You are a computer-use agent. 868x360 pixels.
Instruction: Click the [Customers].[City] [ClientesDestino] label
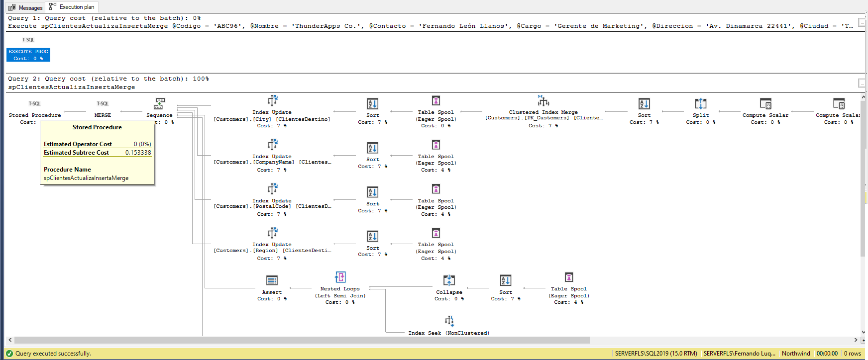point(272,119)
